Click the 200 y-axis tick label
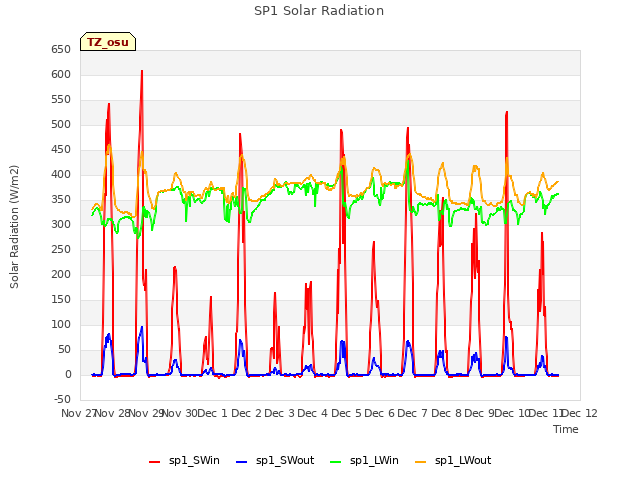 (61, 274)
